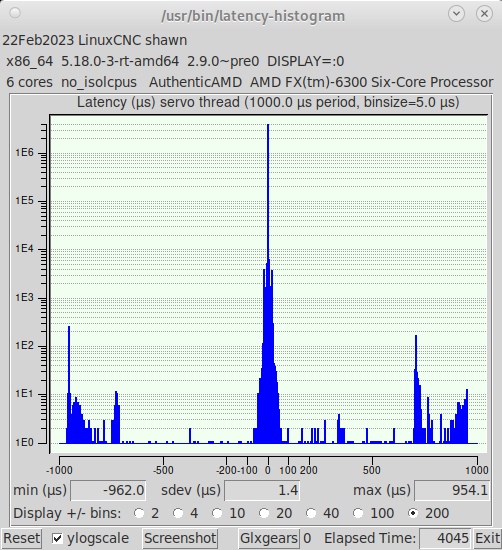Image resolution: width=502 pixels, height=550 pixels.
Task: Select the 100 bins radio button
Action: tap(358, 513)
